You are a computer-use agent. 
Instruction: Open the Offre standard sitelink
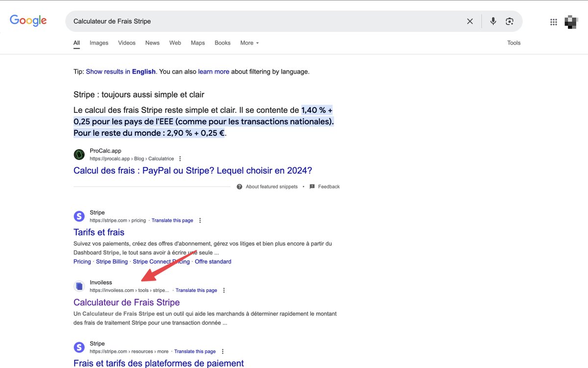click(x=213, y=262)
